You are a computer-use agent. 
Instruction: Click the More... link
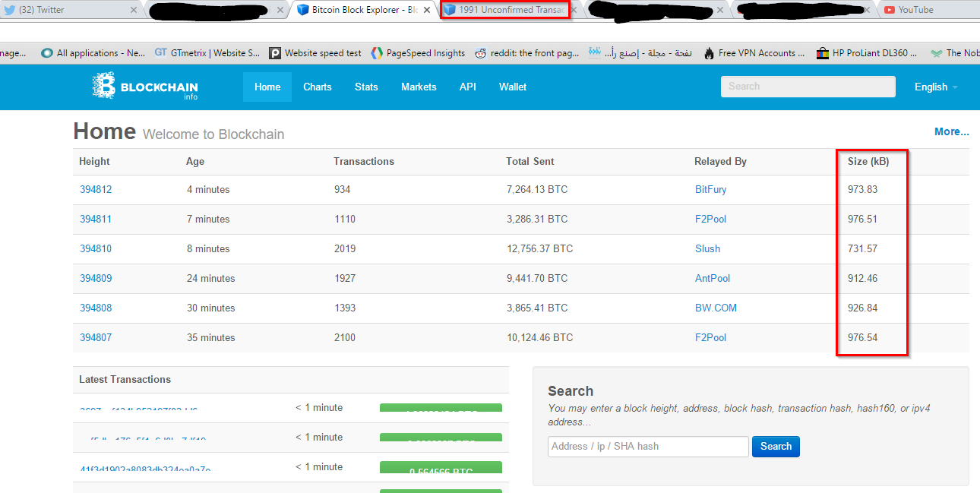pos(952,131)
